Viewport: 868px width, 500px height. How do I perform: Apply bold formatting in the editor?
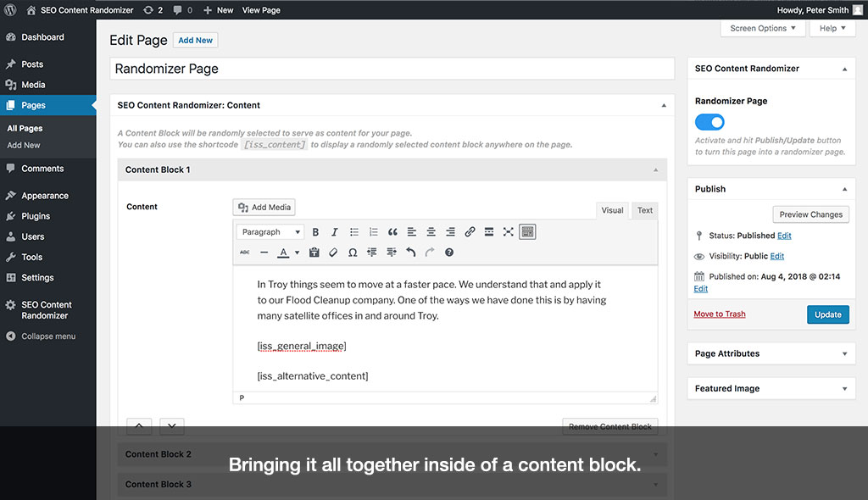point(315,231)
